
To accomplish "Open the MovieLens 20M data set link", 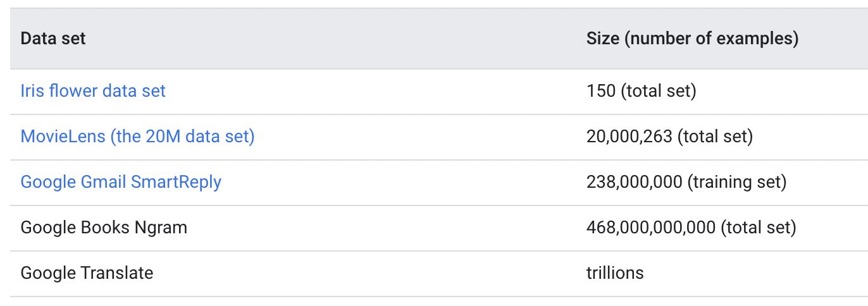I will [x=137, y=137].
